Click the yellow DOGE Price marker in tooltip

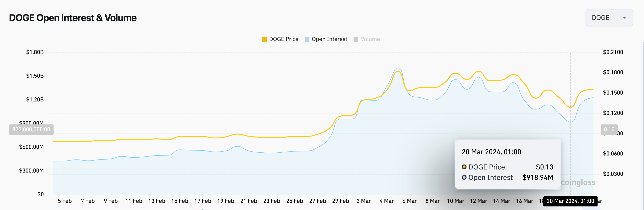pyautogui.click(x=464, y=167)
